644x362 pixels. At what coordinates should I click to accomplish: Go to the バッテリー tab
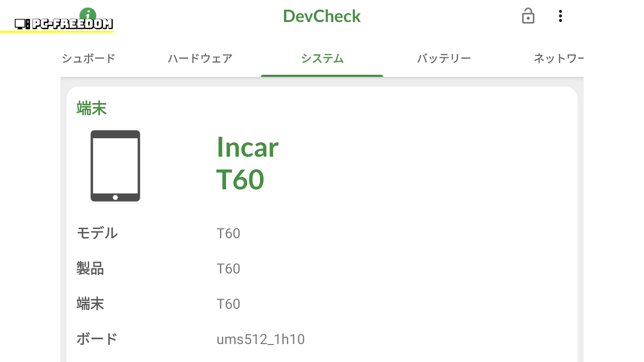(x=444, y=58)
